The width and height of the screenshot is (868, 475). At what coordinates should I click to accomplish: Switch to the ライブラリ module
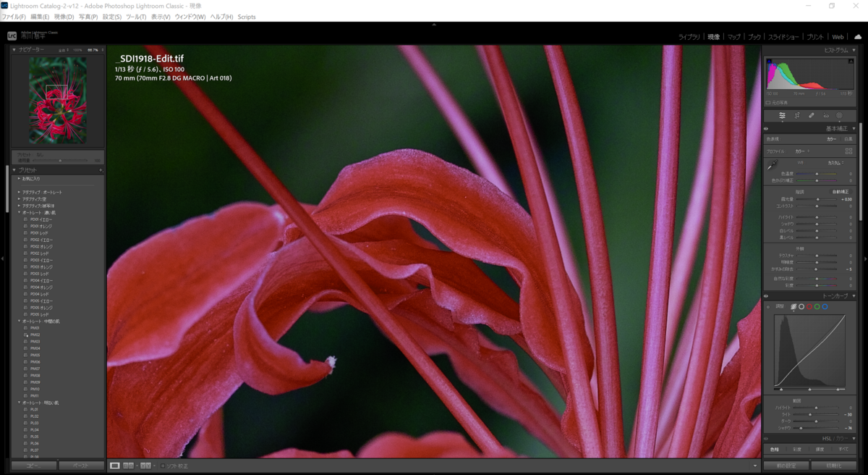pyautogui.click(x=689, y=37)
